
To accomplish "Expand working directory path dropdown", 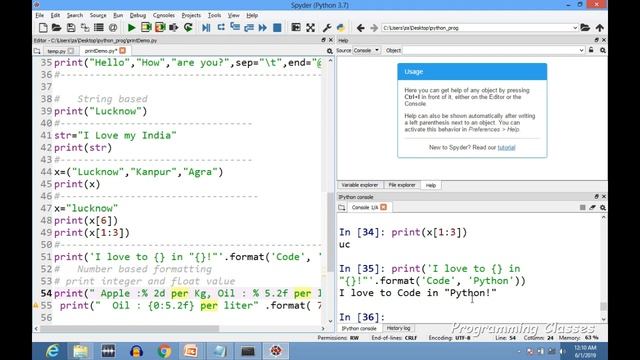I will [x=575, y=28].
